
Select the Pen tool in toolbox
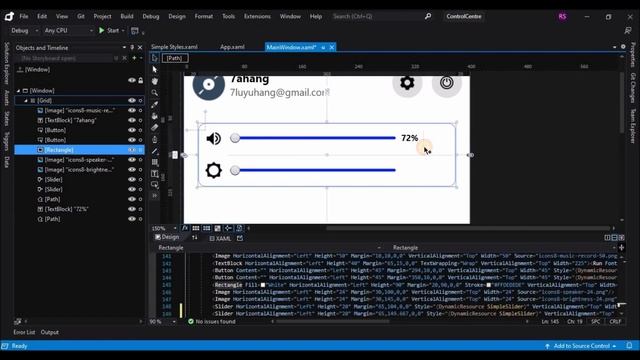tap(155, 139)
